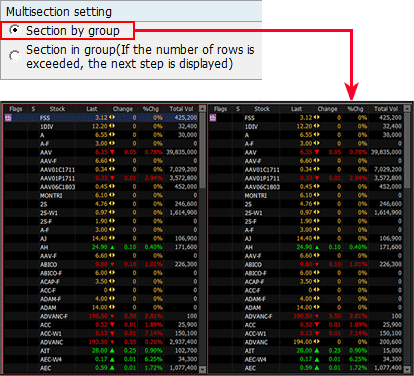Click the red down arrow on AAV row in left panel
The width and height of the screenshot is (414, 376).
112,152
